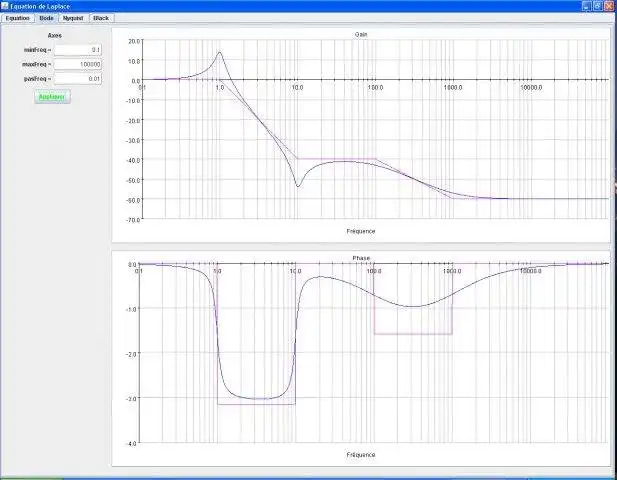Click the -2.0 phase axis label
The height and width of the screenshot is (480, 617).
(131, 354)
